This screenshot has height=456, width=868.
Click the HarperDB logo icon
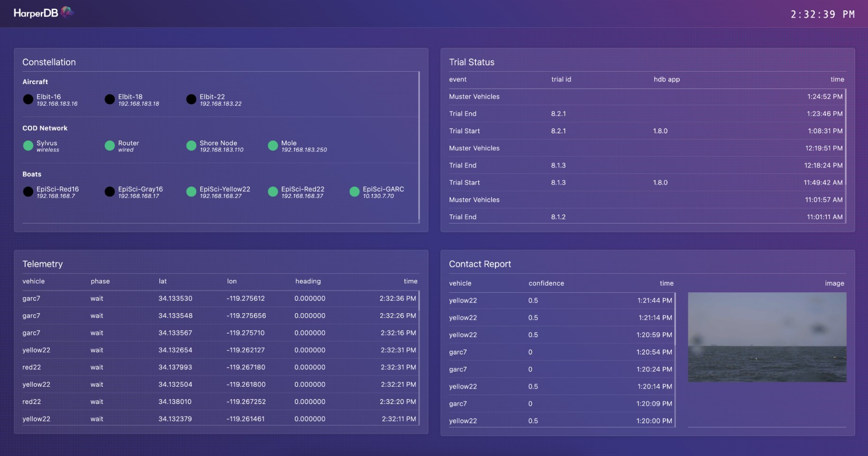[x=67, y=12]
